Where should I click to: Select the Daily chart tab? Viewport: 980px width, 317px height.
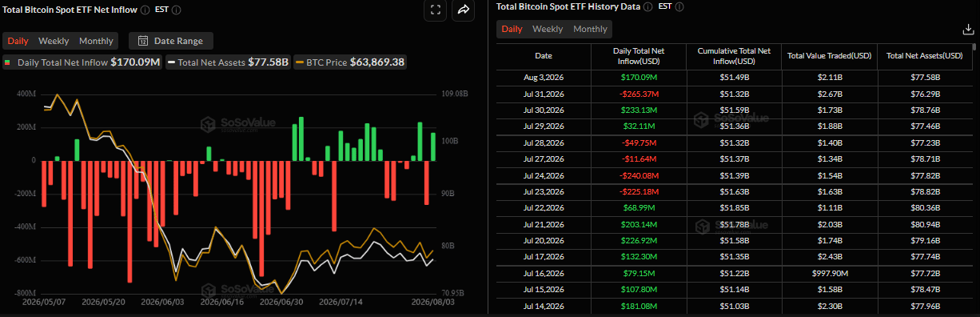click(18, 41)
